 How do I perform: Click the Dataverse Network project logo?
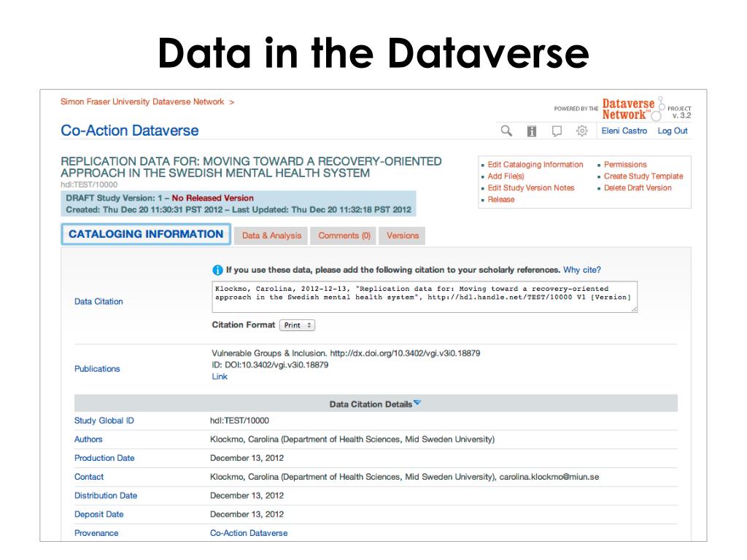(632, 109)
